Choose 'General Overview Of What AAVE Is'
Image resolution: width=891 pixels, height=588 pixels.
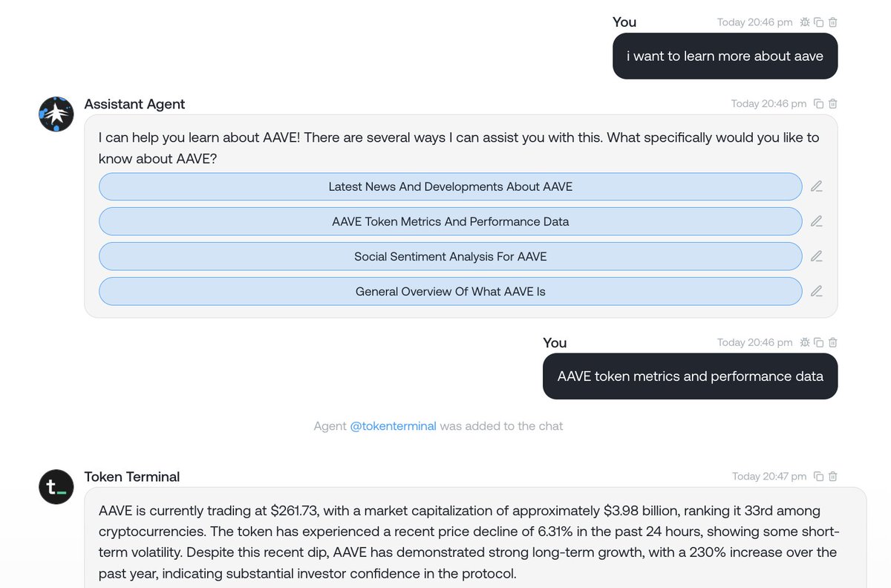point(451,291)
